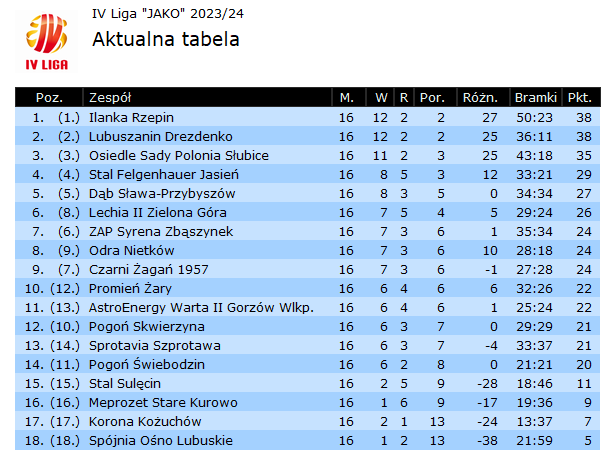Open the Aktualna tabela heading

[166, 39]
